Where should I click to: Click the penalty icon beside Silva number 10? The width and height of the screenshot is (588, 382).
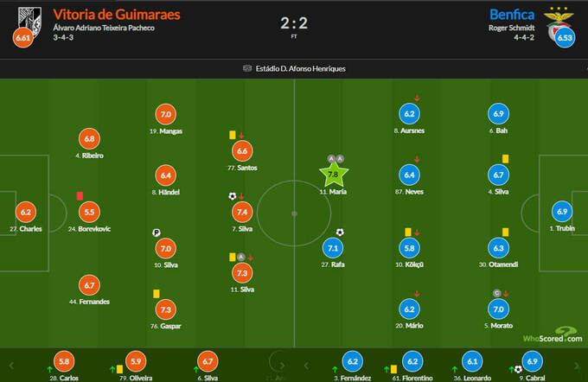(x=157, y=232)
